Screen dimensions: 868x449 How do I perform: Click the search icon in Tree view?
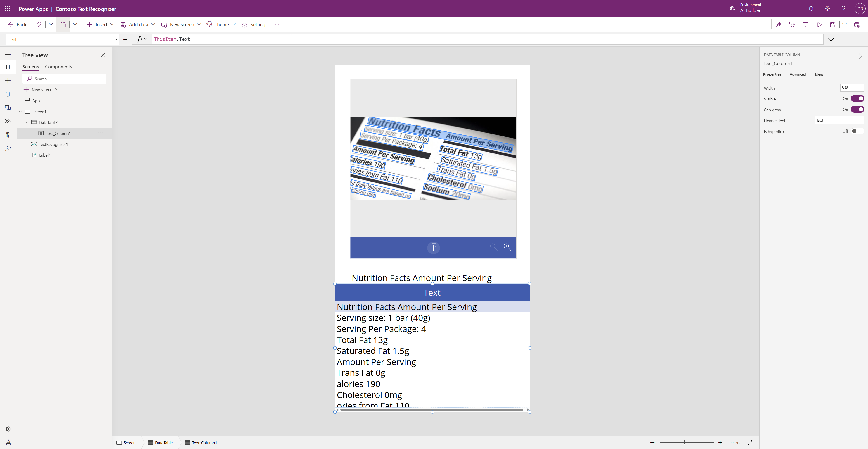point(28,79)
